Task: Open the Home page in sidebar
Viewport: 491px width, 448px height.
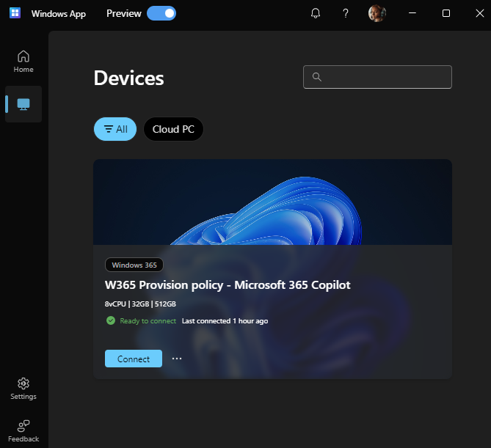Action: (23, 62)
